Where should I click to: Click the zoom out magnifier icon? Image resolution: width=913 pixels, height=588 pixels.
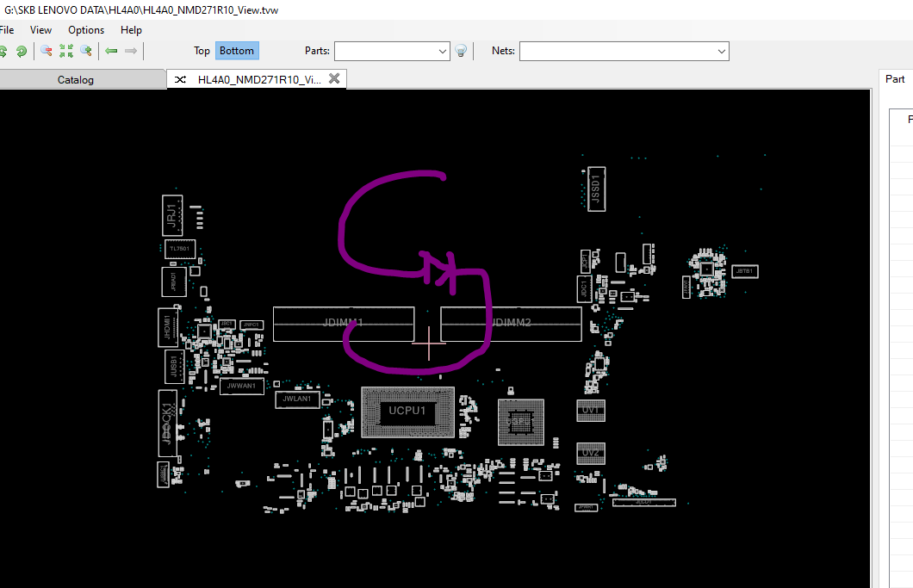[46, 52]
